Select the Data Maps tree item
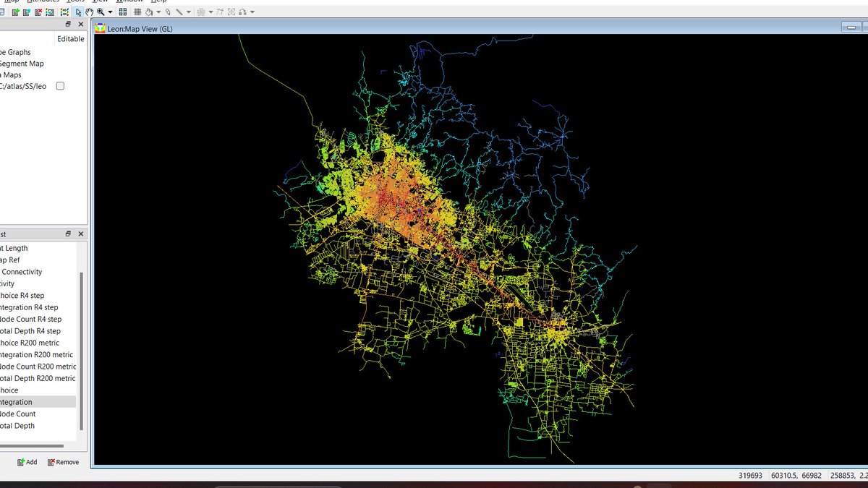 (11, 74)
